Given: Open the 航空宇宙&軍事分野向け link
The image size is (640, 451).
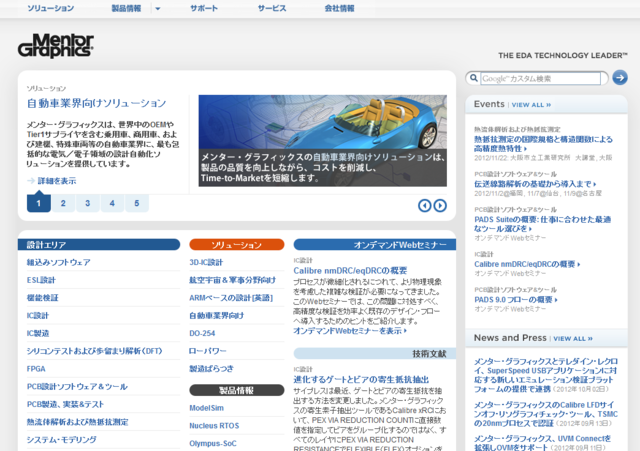Looking at the screenshot, I should (232, 280).
